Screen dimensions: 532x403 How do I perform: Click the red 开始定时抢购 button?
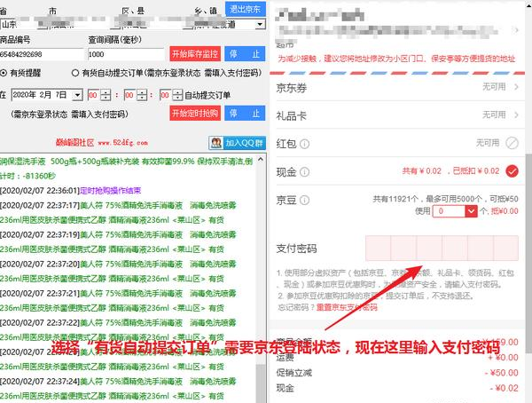195,113
